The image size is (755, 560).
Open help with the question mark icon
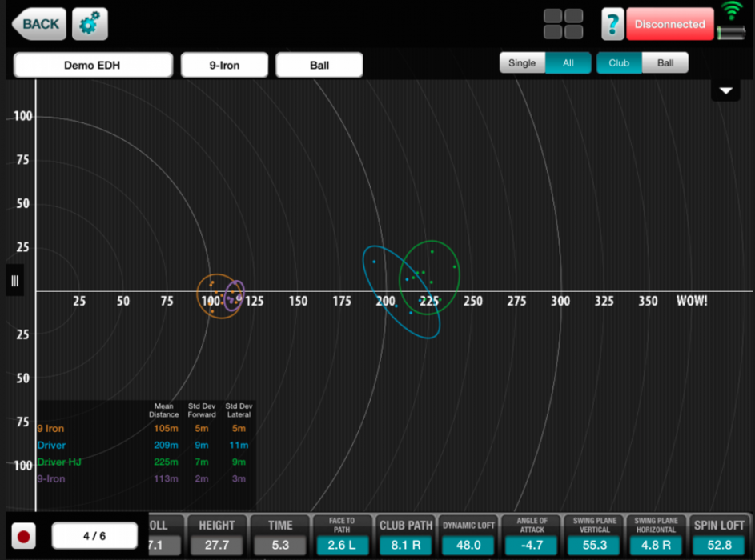tap(612, 23)
